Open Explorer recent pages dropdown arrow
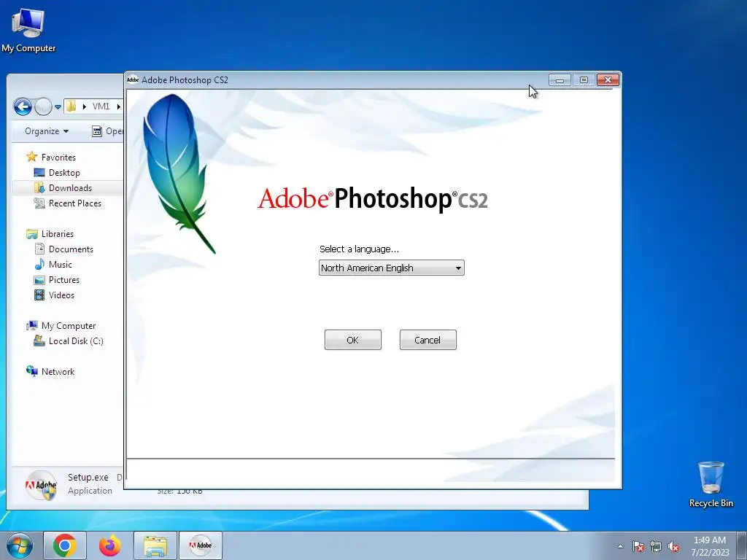Screen dimensions: 747x560 (x=58, y=106)
